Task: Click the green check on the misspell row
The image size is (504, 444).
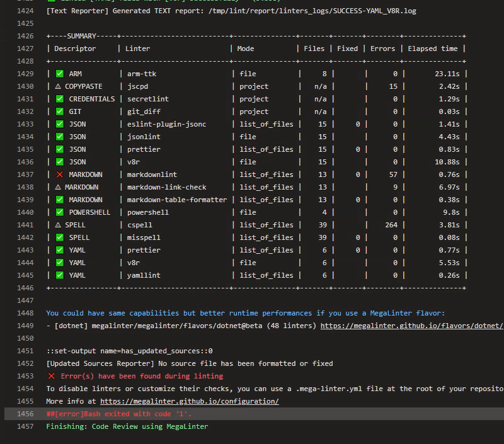Action: [59, 237]
